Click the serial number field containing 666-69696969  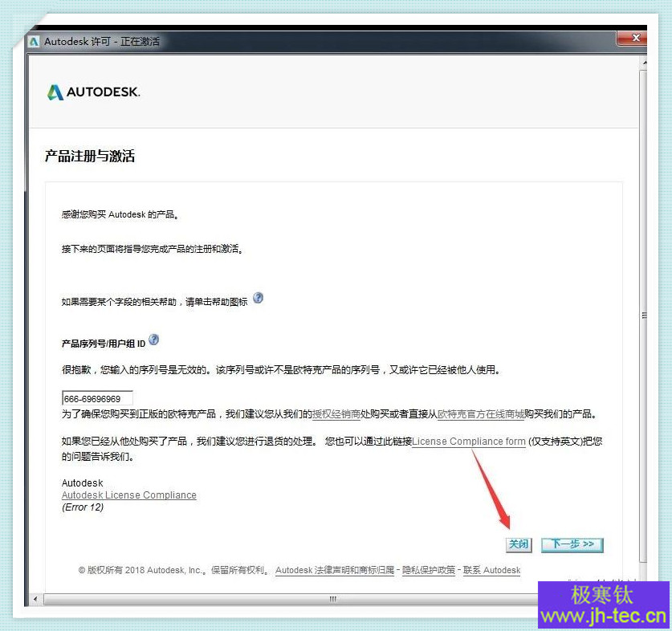click(x=97, y=398)
